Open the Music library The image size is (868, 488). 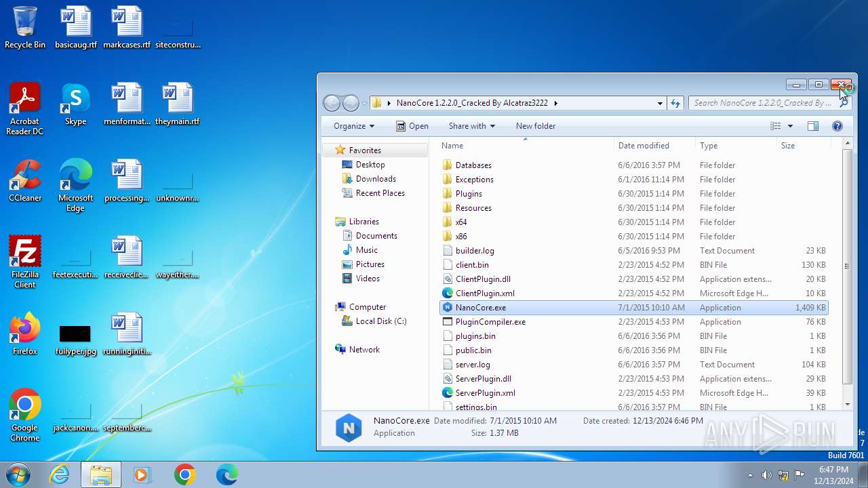[367, 250]
